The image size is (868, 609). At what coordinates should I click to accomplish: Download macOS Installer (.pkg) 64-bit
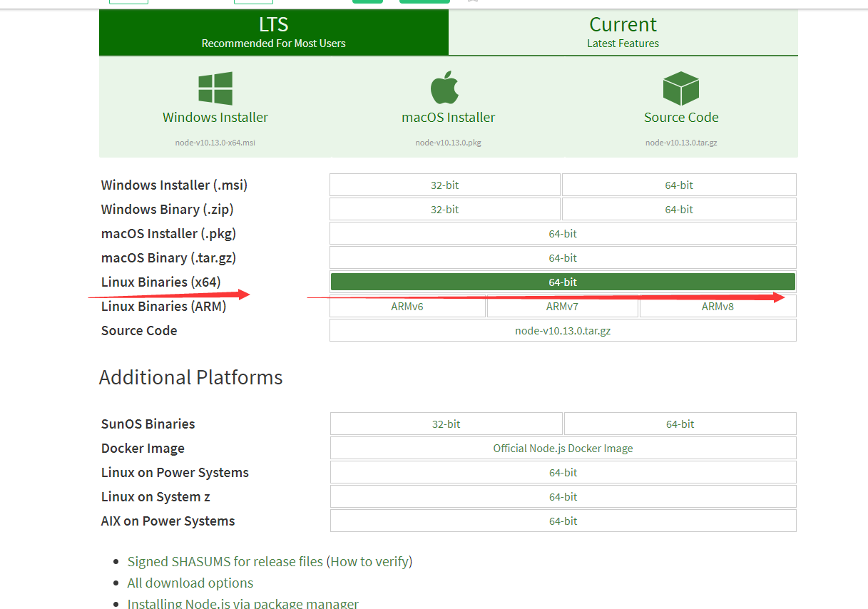563,233
